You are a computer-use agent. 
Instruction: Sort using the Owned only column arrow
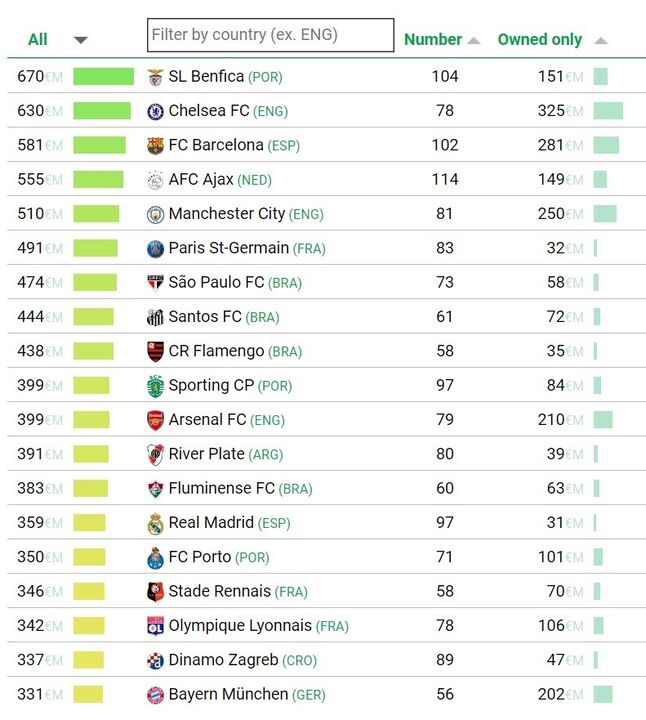pos(600,41)
